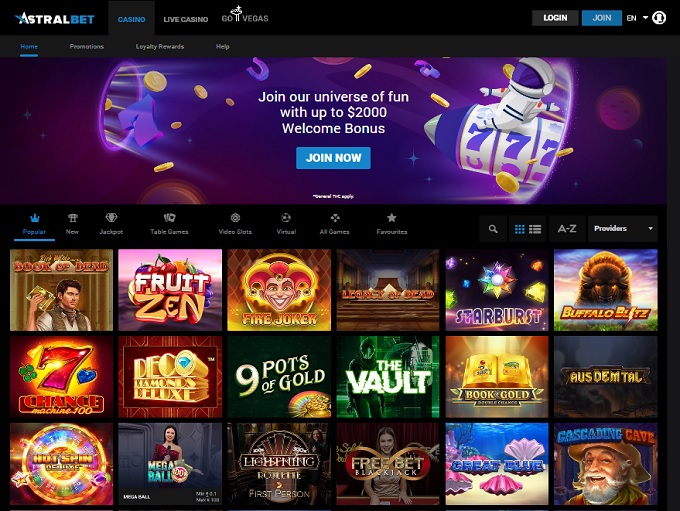Toggle A-Z alphabetical sorting
The image size is (680, 511).
click(x=567, y=229)
